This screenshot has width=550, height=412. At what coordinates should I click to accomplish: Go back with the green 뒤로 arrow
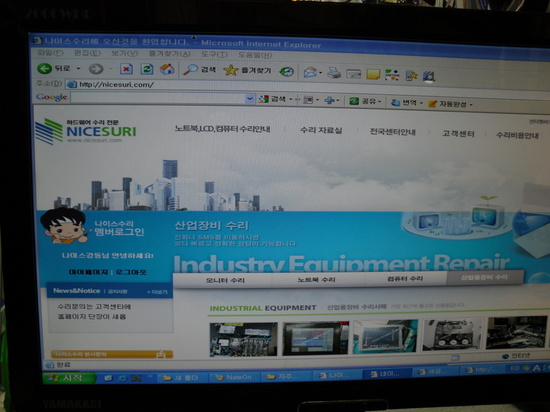pos(54,68)
